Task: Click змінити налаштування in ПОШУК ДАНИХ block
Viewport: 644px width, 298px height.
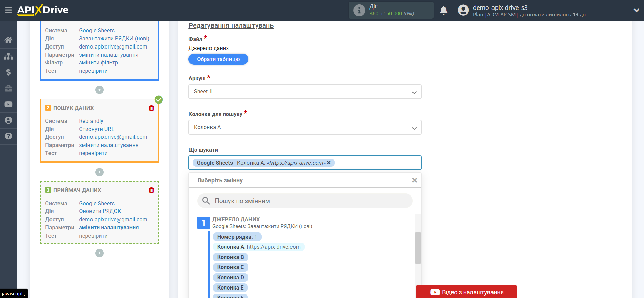Action: pos(108,145)
